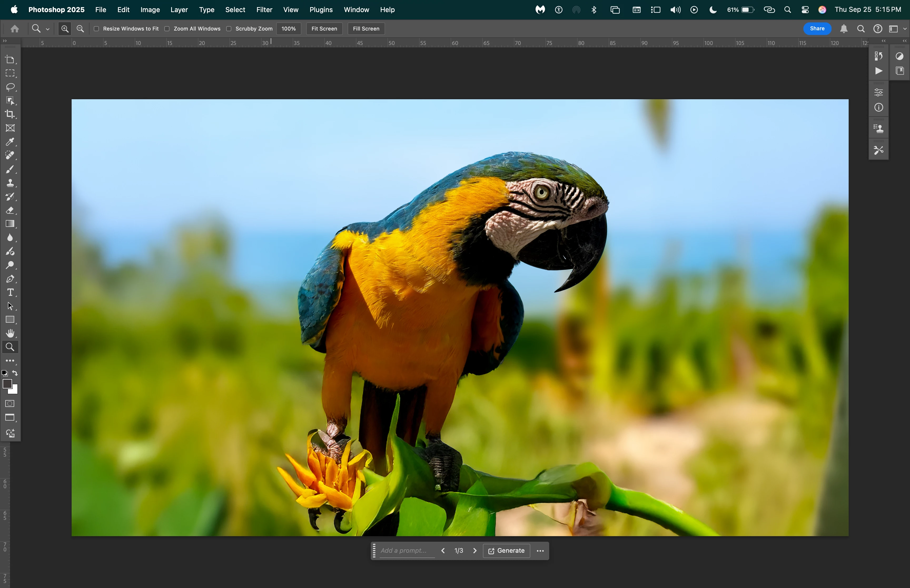Image resolution: width=910 pixels, height=588 pixels.
Task: Enable Resize Windows to Fit checkbox
Action: 97,29
